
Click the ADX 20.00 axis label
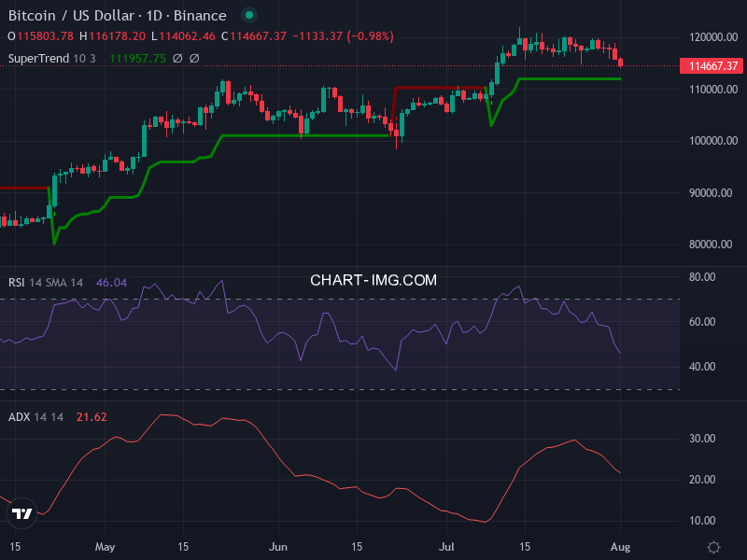(x=702, y=480)
